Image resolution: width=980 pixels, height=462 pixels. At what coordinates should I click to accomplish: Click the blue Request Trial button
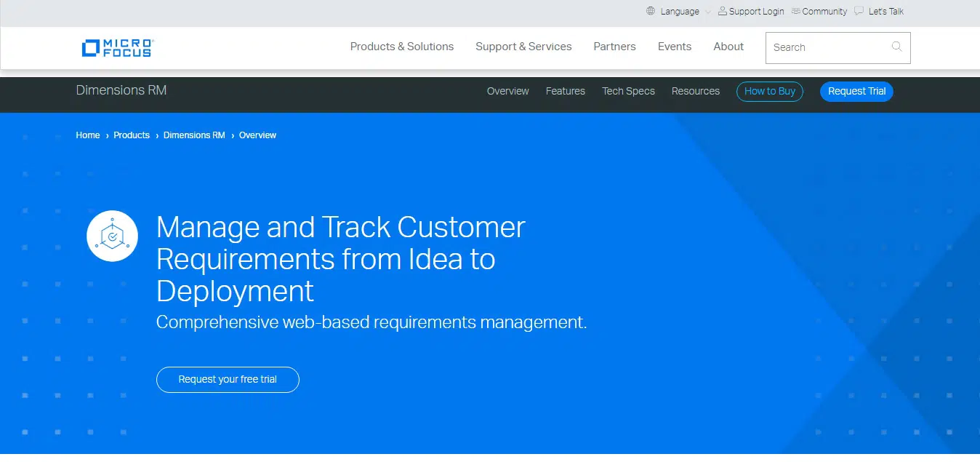(x=856, y=91)
